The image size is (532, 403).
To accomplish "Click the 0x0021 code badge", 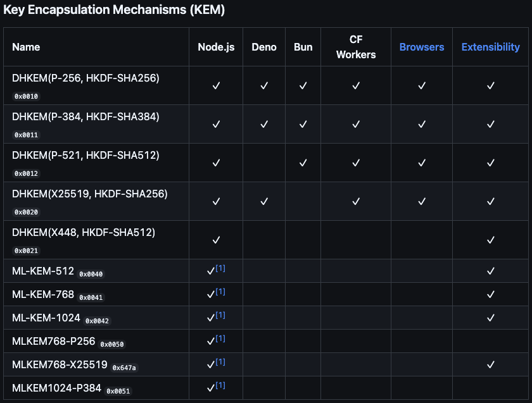I will [x=26, y=251].
